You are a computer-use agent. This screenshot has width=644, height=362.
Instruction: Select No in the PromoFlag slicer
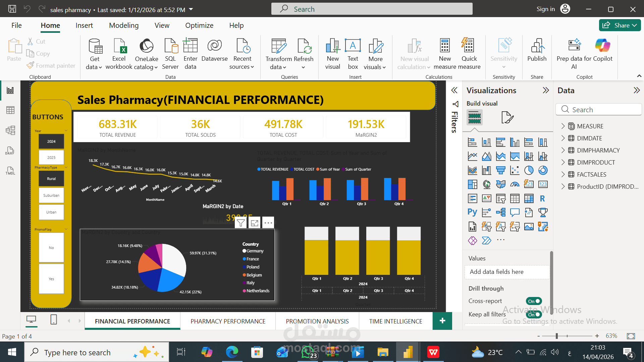point(51,248)
